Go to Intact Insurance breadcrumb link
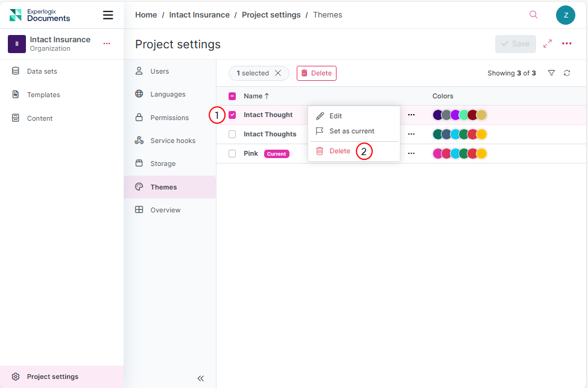Screen dimensions: 588x388 199,15
